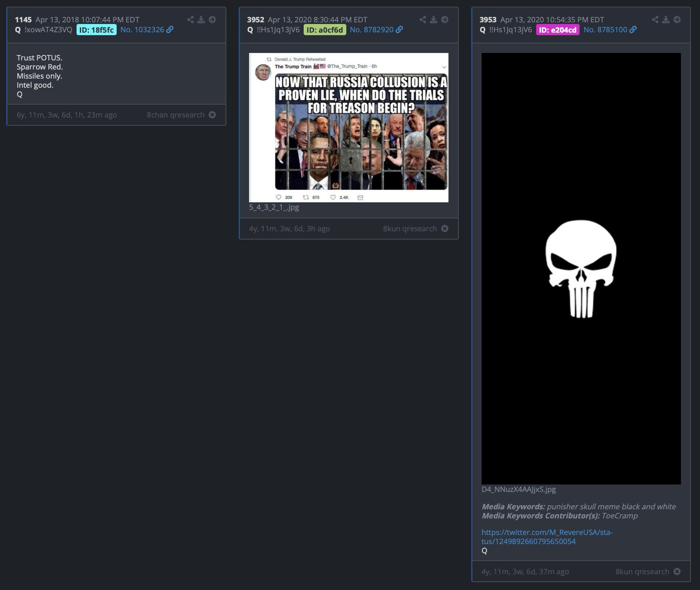Open post number link No. 8782920
Image resolution: width=700 pixels, height=590 pixels.
point(372,30)
